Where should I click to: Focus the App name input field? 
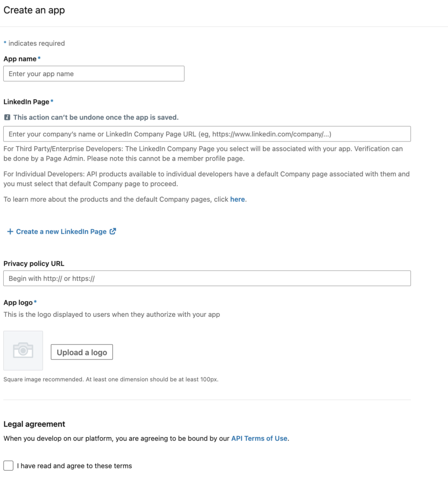click(94, 74)
